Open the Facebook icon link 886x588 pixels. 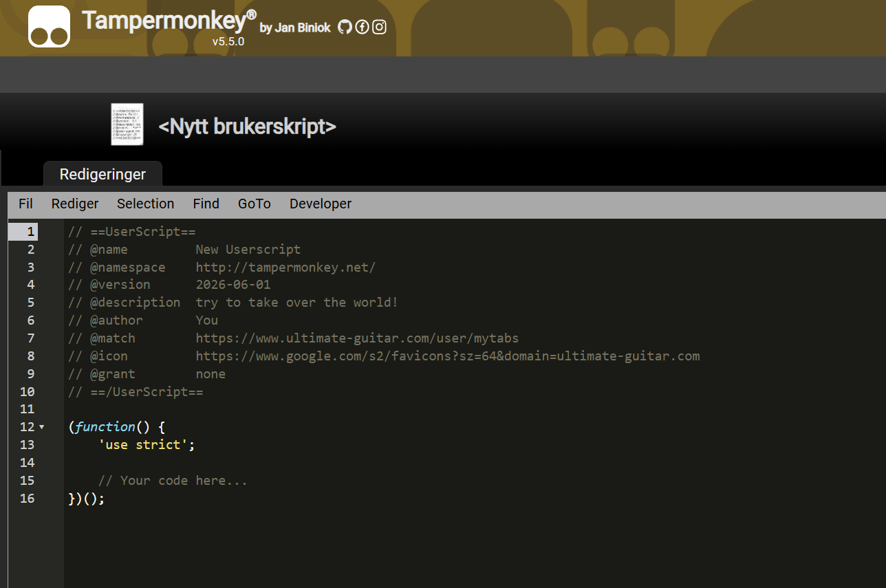[362, 27]
